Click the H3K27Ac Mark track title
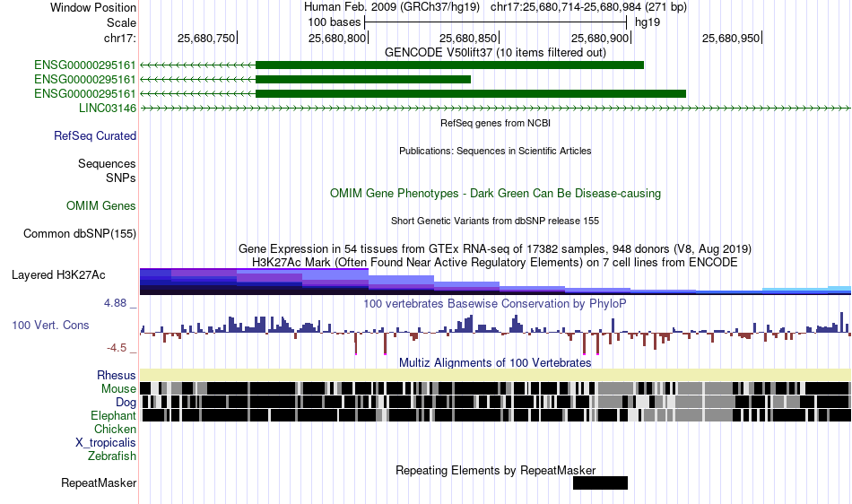 496,263
